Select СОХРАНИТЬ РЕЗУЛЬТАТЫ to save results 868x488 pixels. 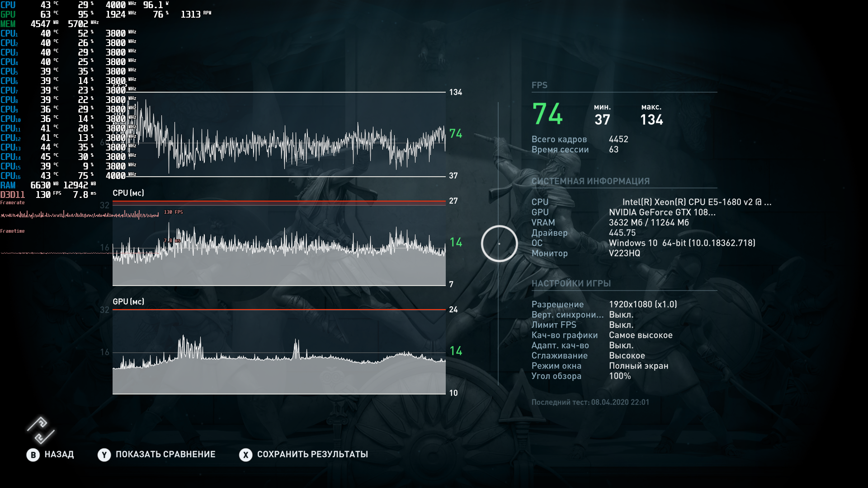[x=312, y=455]
